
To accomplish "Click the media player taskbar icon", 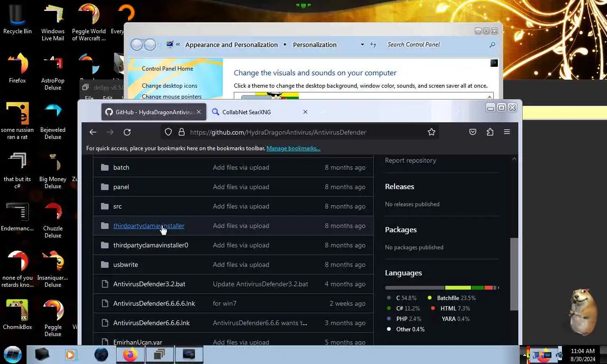I will (x=71, y=355).
